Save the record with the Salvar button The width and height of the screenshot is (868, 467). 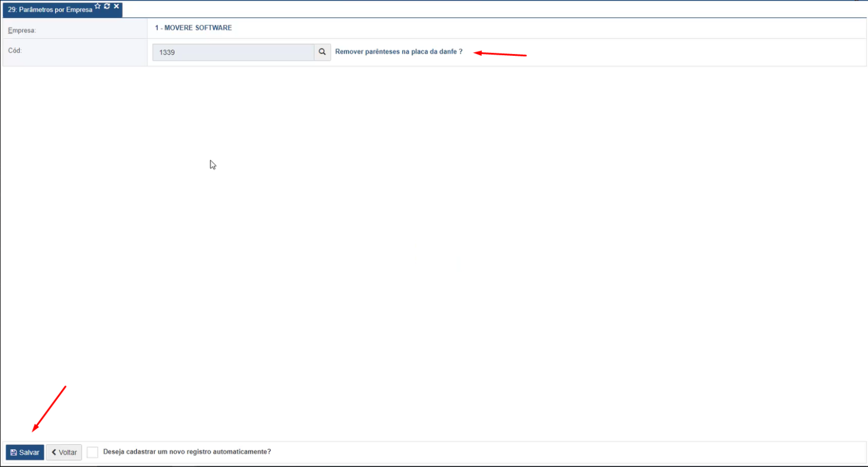pos(25,453)
